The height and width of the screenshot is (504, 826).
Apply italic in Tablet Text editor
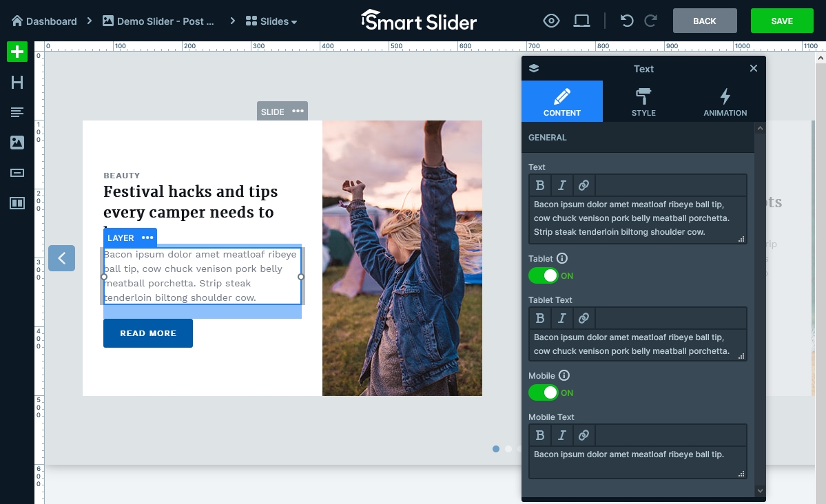(561, 318)
